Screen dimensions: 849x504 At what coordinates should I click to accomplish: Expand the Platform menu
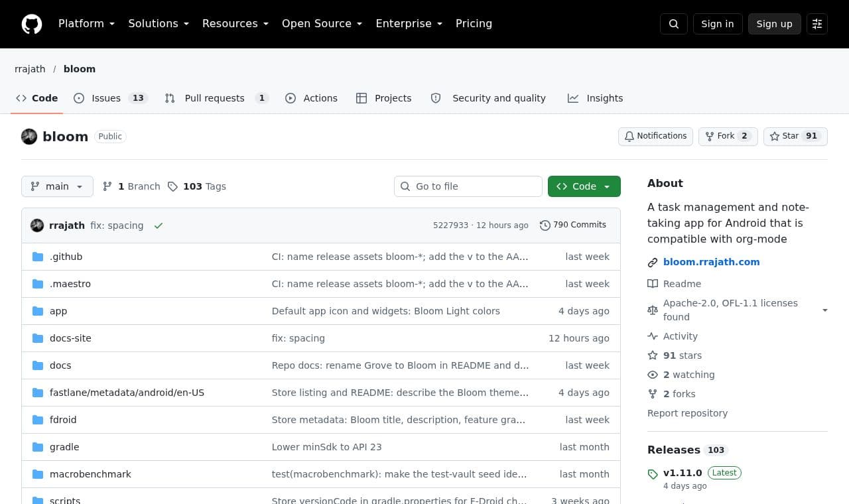[x=87, y=24]
